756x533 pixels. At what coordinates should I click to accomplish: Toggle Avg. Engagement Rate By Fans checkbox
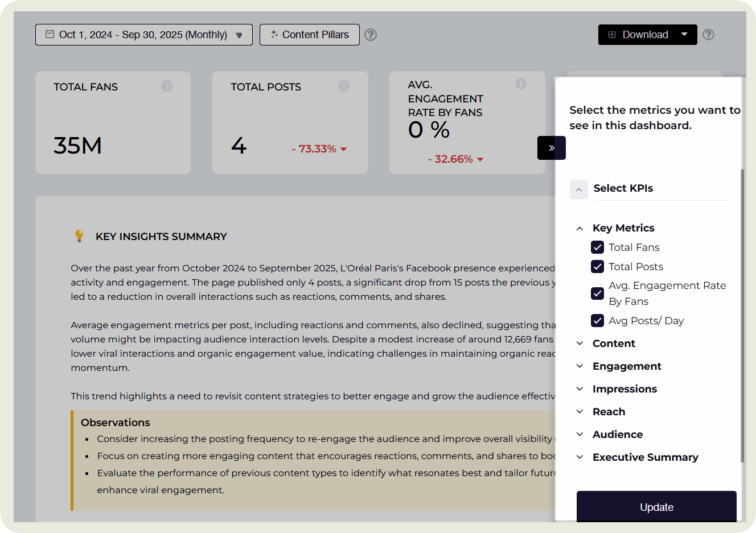click(x=597, y=294)
